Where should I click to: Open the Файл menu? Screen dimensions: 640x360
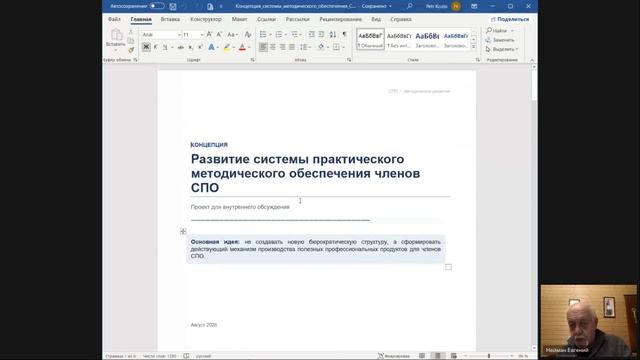(114, 19)
